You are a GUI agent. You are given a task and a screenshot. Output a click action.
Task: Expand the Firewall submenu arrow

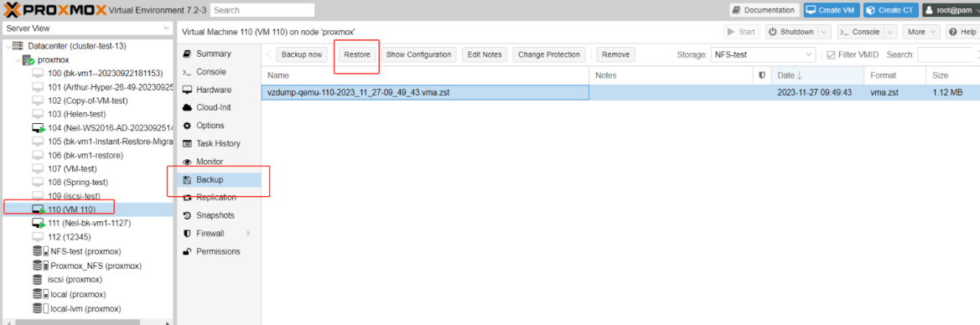(249, 234)
